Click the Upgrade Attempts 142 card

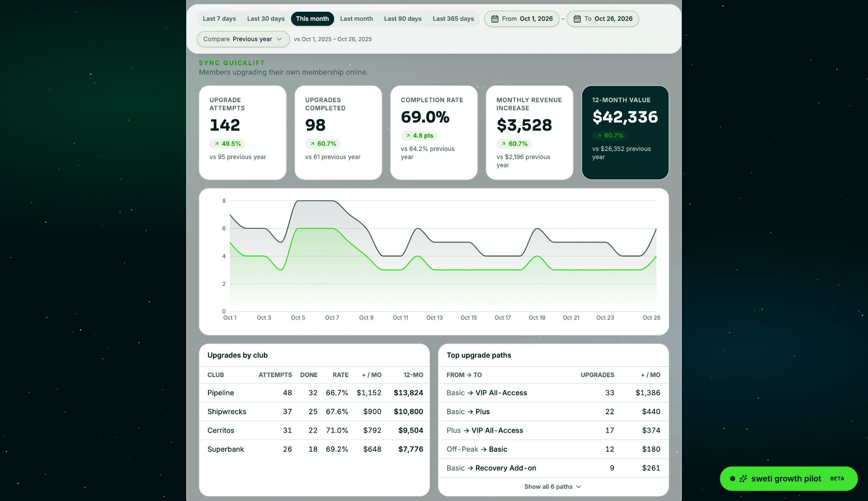243,132
